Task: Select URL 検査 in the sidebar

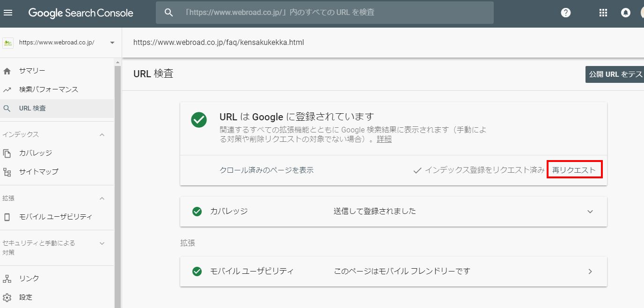Action: (x=57, y=109)
